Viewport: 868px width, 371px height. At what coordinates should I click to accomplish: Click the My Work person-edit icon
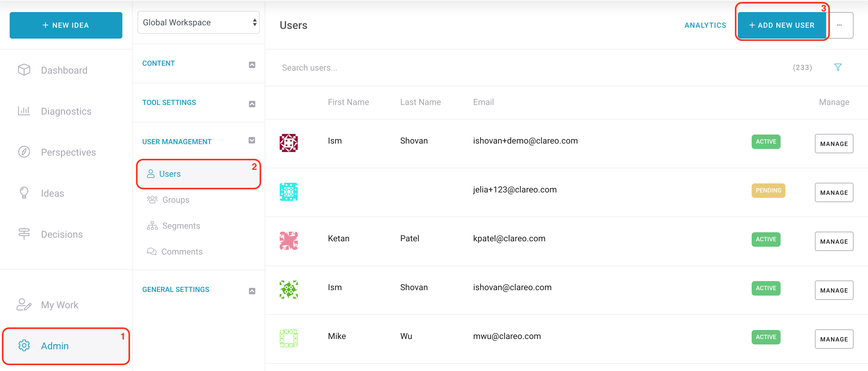pos(24,305)
